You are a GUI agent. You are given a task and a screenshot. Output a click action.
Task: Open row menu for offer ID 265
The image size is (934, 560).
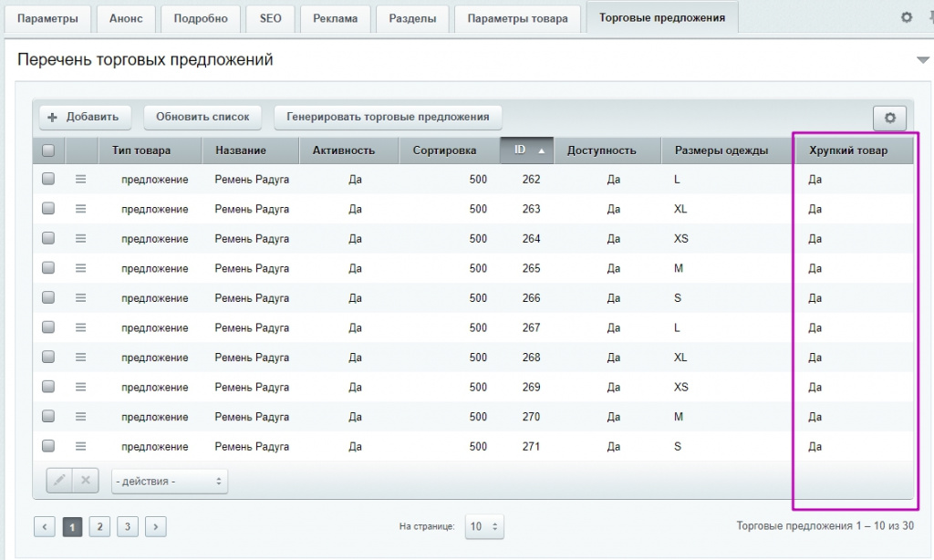[80, 268]
